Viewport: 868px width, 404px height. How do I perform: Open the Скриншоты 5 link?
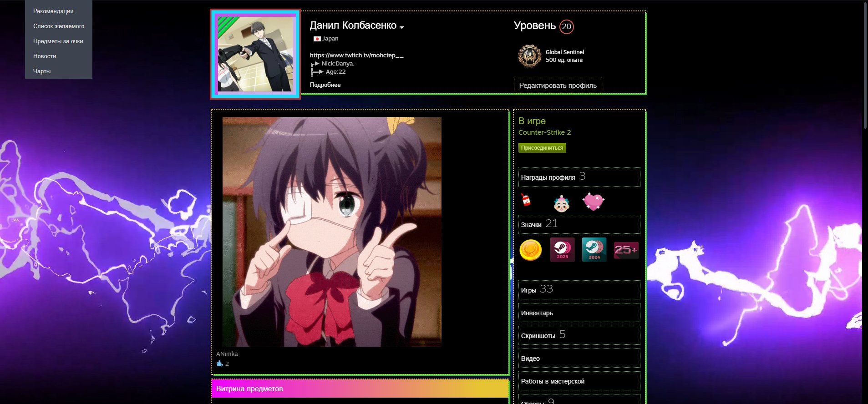[543, 335]
